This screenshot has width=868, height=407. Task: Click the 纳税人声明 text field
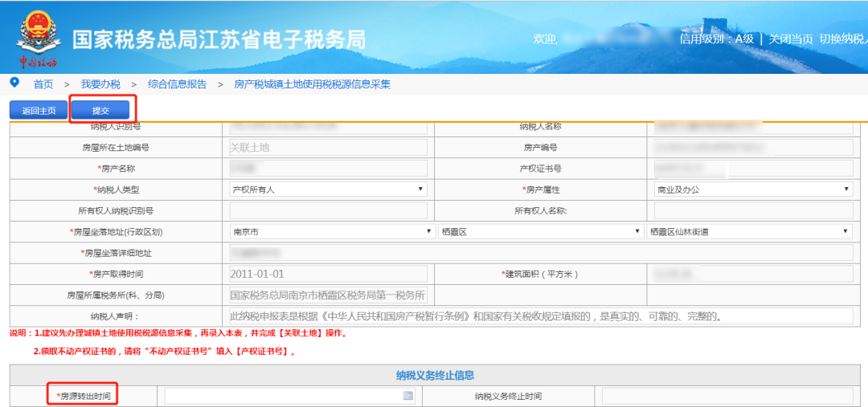pos(540,315)
